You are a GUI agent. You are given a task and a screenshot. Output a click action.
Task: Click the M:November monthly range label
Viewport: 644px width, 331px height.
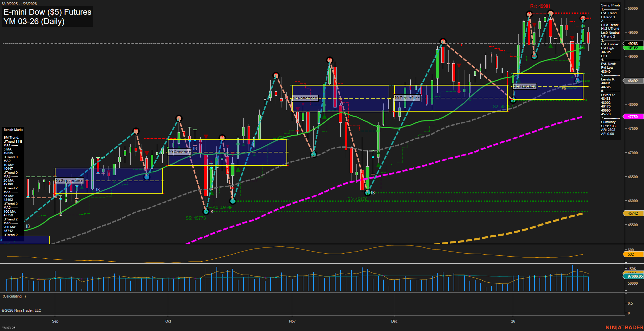(305, 98)
